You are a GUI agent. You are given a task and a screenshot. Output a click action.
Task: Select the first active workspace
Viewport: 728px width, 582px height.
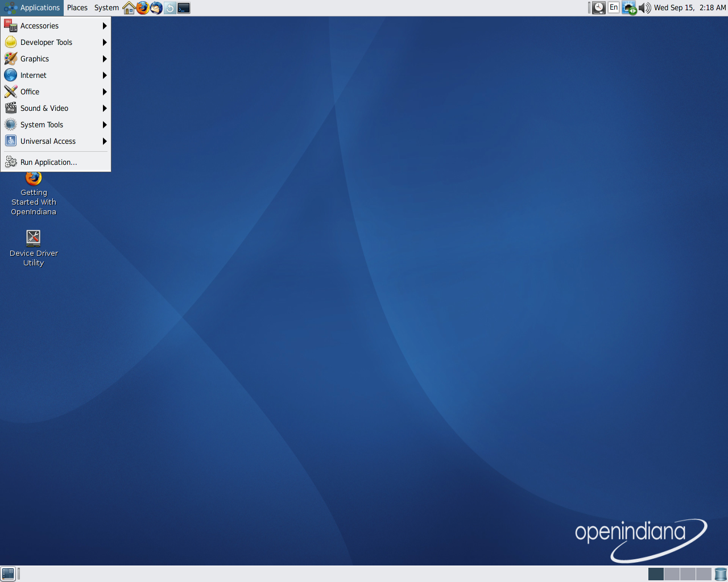[x=656, y=574]
